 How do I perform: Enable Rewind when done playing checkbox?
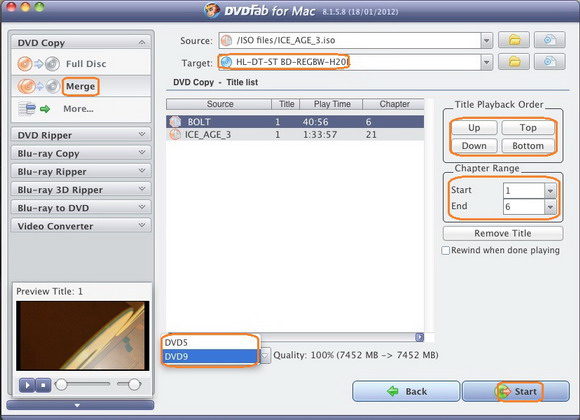[446, 251]
